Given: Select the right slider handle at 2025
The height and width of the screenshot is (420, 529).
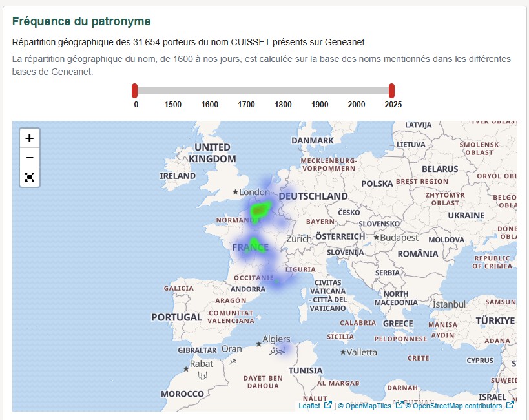Looking at the screenshot, I should point(393,88).
